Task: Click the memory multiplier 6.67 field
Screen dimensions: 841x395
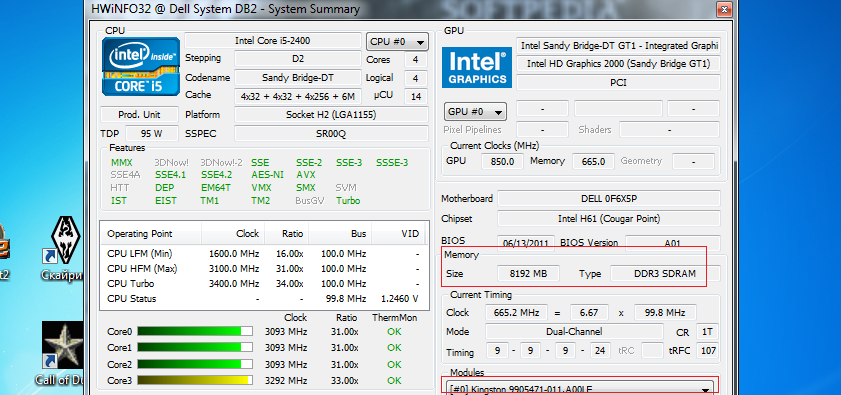Action: (x=590, y=313)
